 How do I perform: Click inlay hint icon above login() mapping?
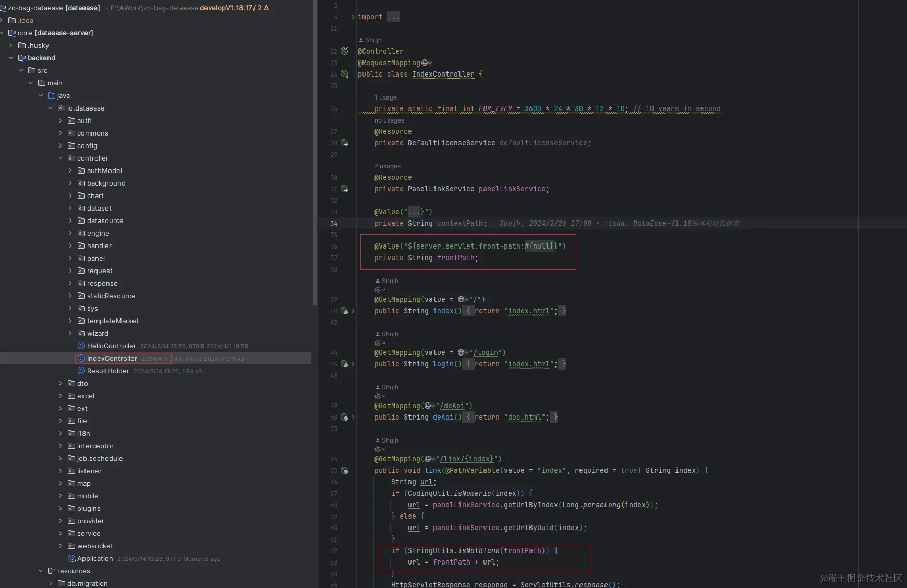click(x=380, y=343)
